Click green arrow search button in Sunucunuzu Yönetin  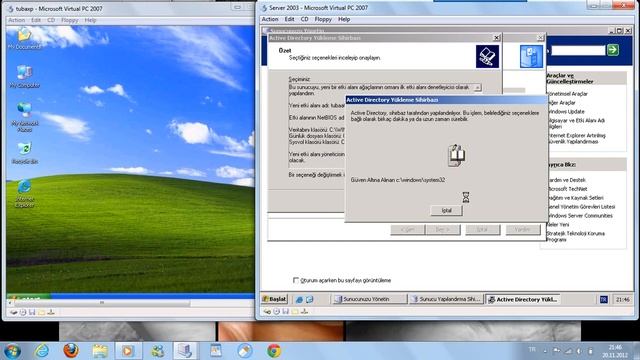pos(613,50)
